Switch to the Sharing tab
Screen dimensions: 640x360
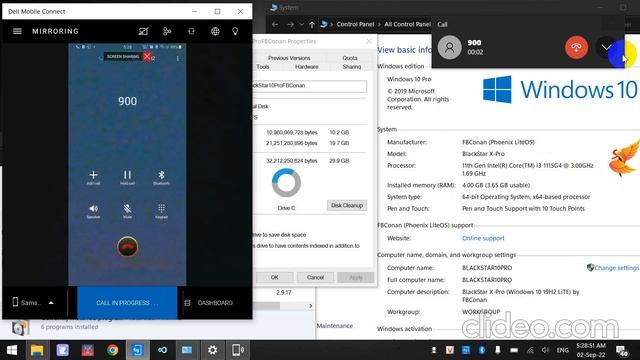click(351, 67)
